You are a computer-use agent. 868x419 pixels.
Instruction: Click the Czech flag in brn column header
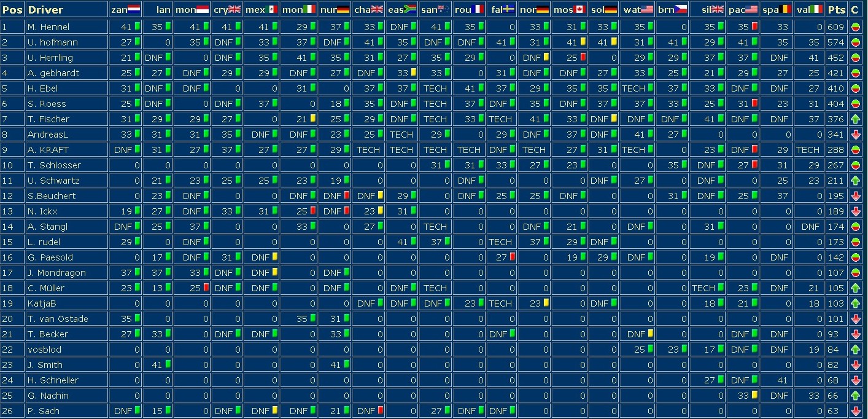[681, 10]
